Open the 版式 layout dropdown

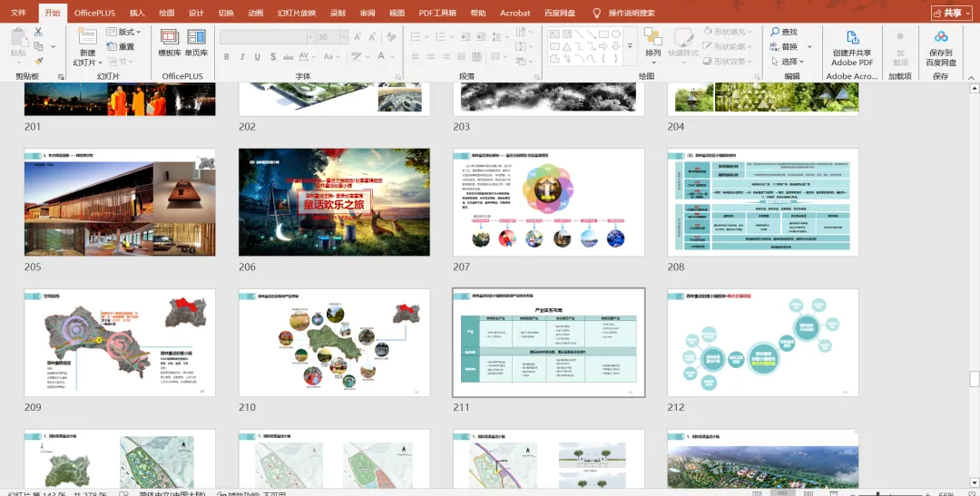(x=123, y=32)
